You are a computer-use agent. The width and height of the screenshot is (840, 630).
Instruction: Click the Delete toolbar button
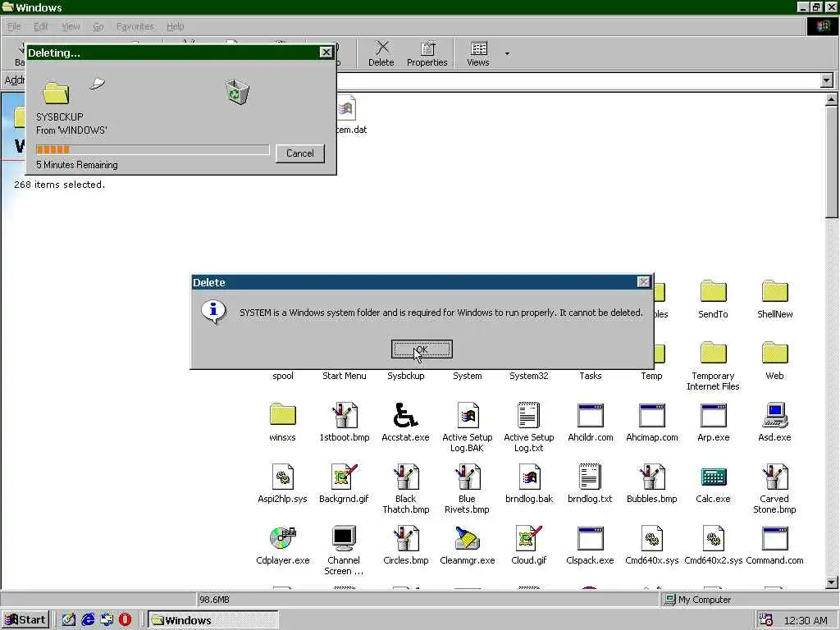click(x=381, y=53)
